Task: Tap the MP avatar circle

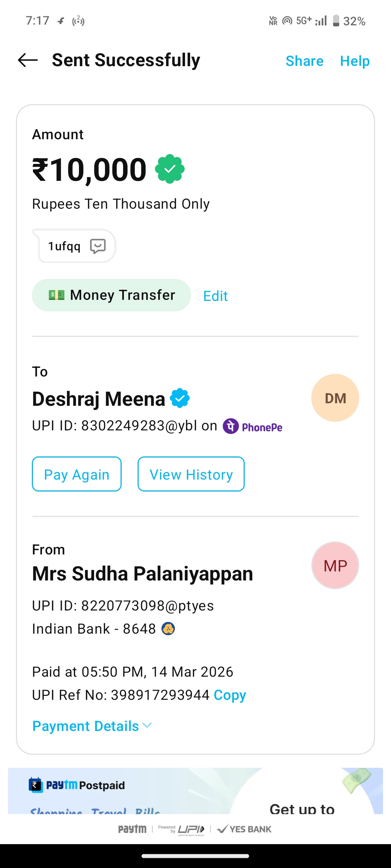Action: [335, 565]
